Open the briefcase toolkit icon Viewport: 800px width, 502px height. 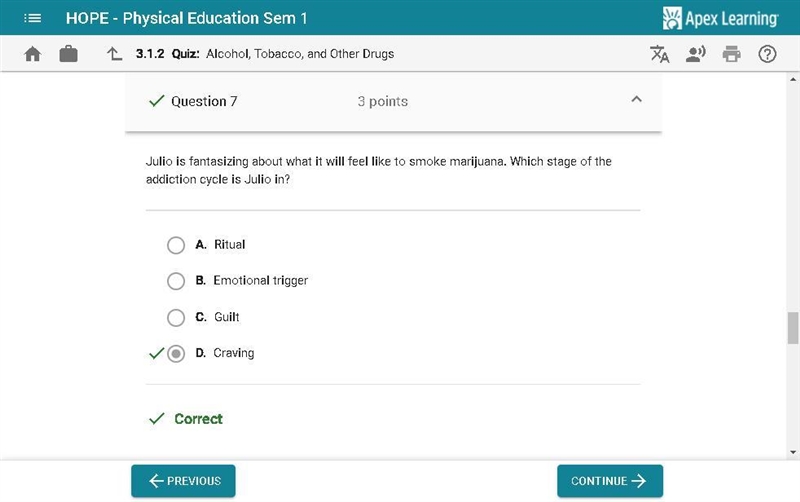(68, 54)
